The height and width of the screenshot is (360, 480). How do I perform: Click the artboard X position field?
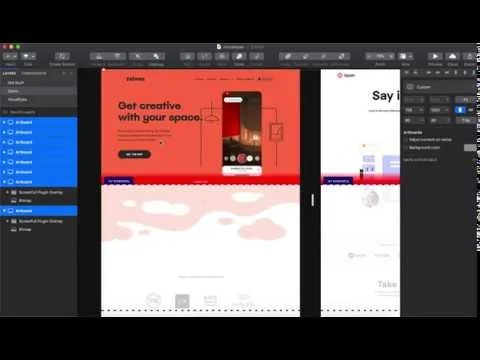414,100
